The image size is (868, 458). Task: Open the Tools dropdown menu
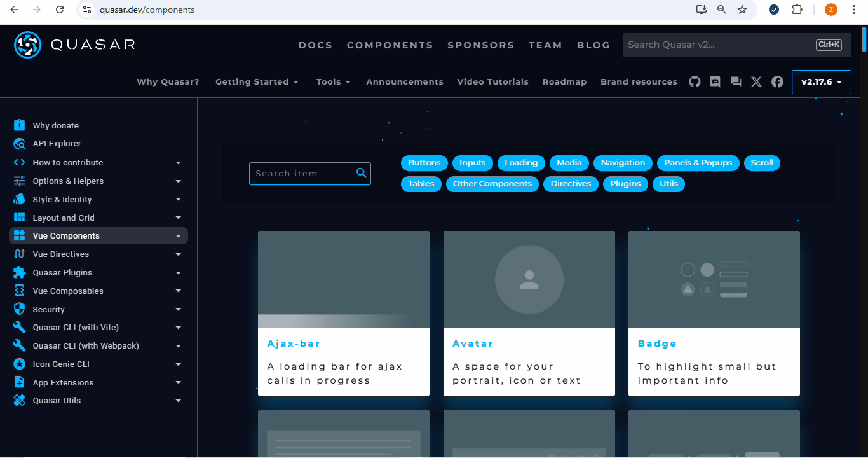coord(334,82)
